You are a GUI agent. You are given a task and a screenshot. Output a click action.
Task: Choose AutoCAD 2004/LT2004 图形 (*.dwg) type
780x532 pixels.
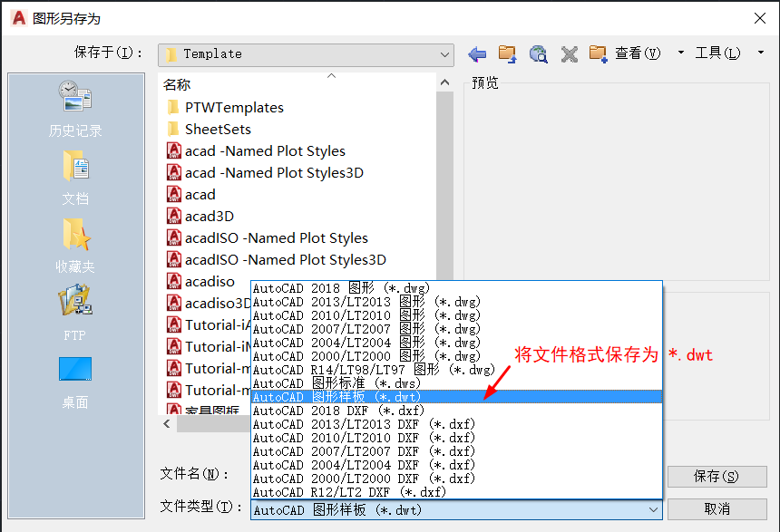[456, 343]
